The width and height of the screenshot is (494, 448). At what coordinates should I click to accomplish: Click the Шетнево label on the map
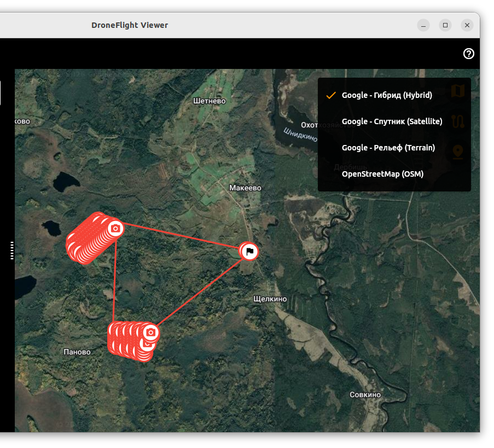coord(210,101)
